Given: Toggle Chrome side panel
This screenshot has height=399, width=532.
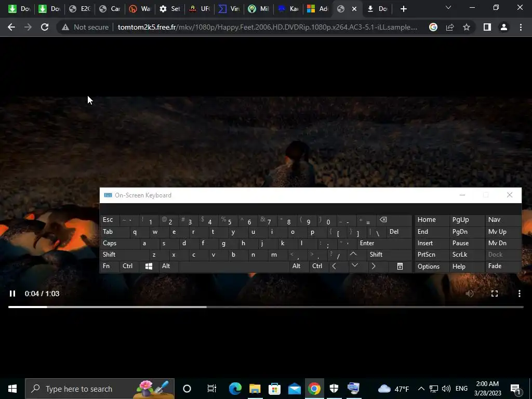Looking at the screenshot, I should (487, 27).
